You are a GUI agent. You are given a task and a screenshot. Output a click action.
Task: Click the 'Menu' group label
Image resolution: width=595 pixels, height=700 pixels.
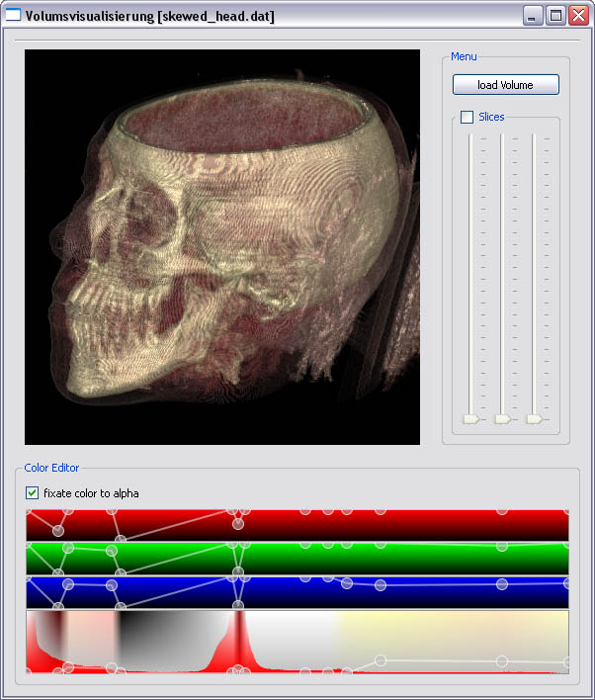click(464, 56)
